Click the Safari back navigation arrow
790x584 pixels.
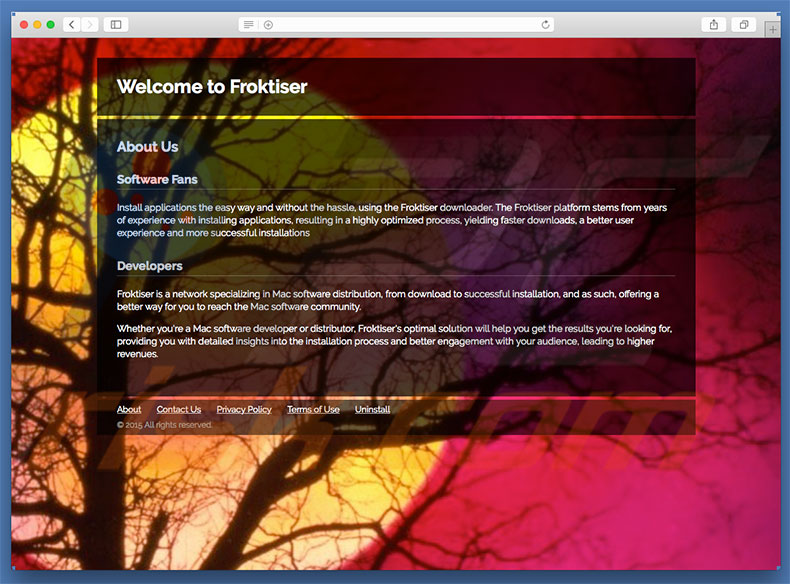pyautogui.click(x=72, y=24)
